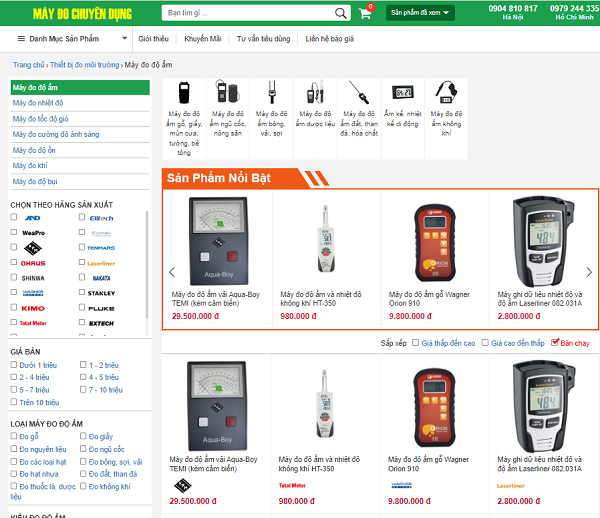600x518 pixels.
Task: Select Máy đo nhiệt độ in sidebar
Action: [x=38, y=103]
